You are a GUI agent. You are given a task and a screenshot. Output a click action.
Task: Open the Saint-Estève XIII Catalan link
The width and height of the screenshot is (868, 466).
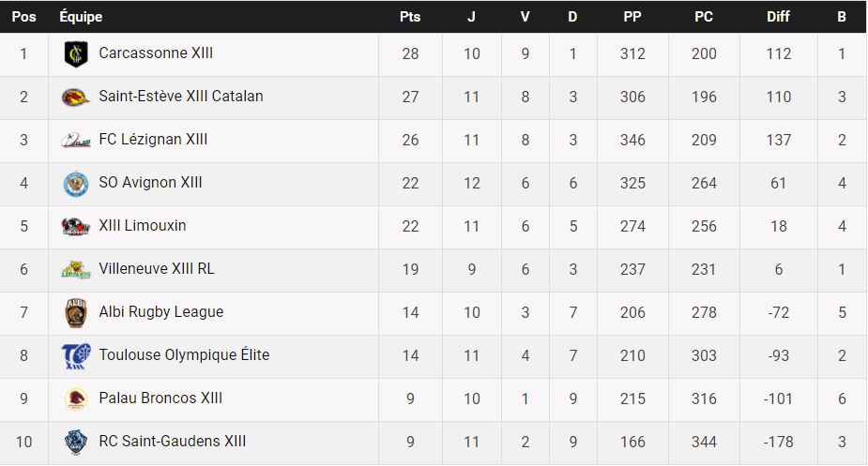tap(181, 97)
